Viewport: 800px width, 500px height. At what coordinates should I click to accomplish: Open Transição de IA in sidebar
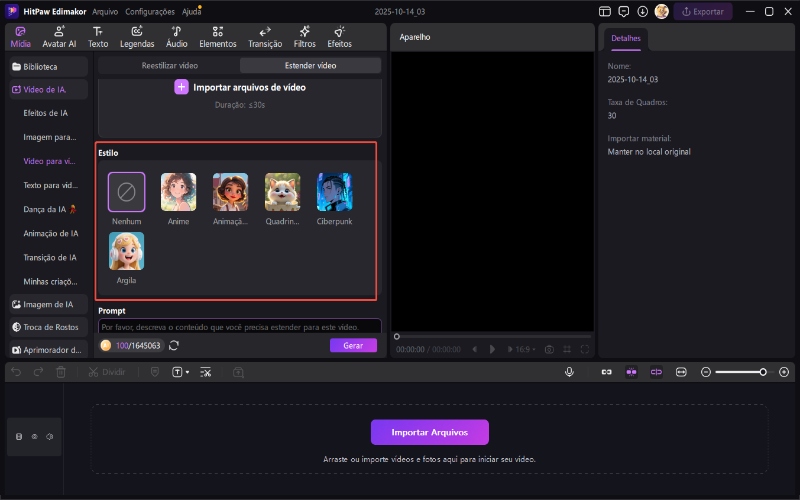tap(49, 257)
